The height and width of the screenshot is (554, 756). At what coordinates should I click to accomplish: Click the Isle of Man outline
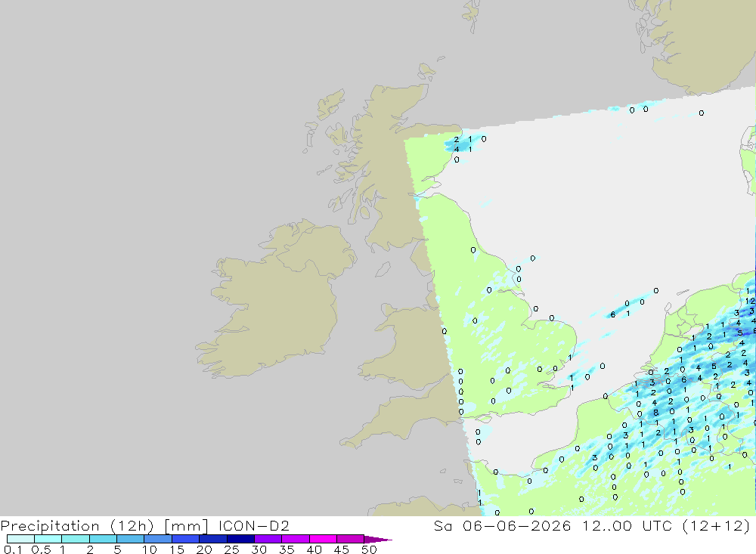tap(383, 269)
